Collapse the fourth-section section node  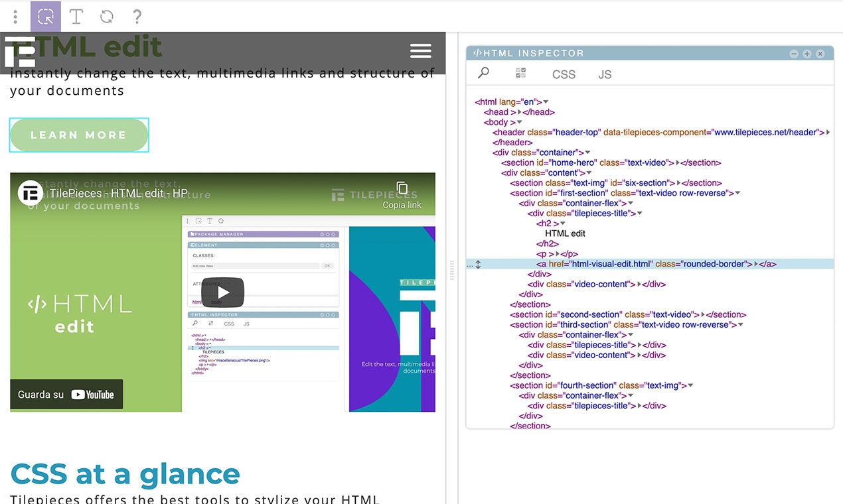[691, 386]
